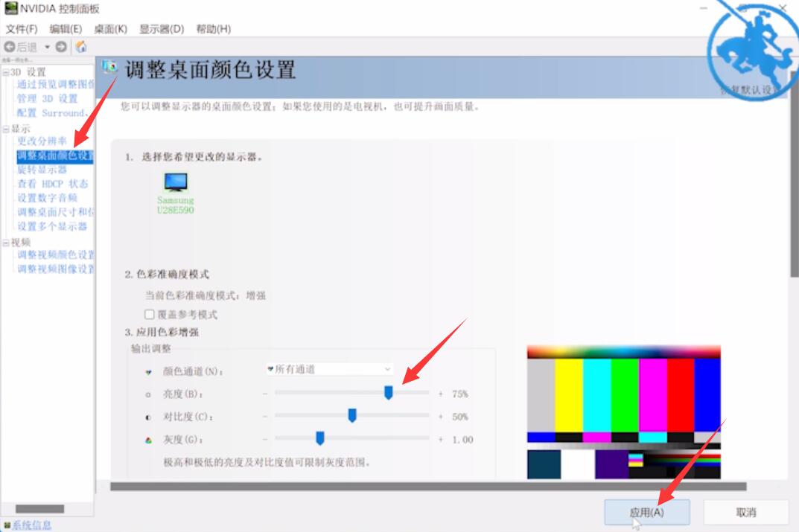Click the minus icon of contrast slider
799x532 pixels.
[265, 417]
